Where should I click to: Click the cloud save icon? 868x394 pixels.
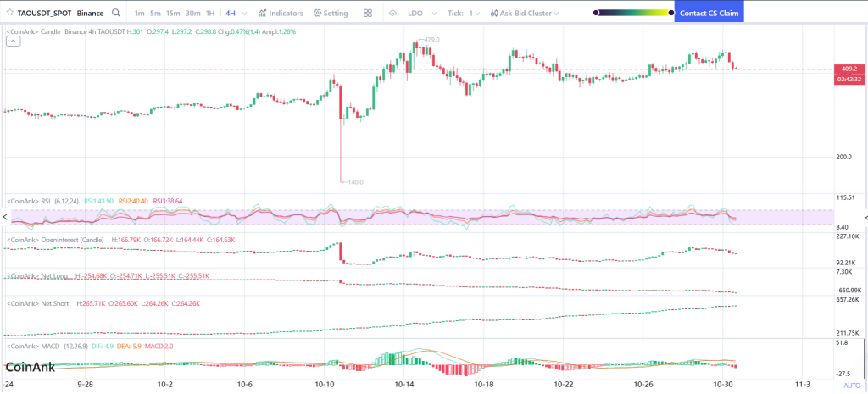click(x=392, y=14)
